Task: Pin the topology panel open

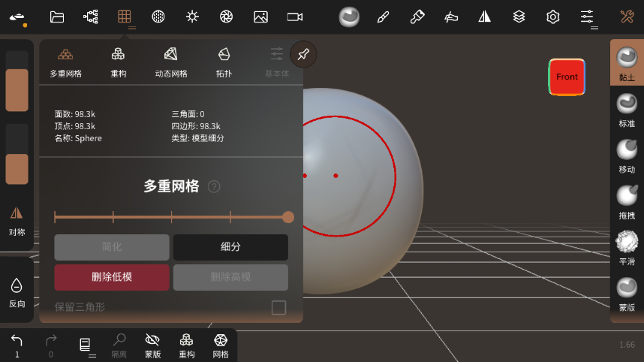Action: [x=303, y=54]
